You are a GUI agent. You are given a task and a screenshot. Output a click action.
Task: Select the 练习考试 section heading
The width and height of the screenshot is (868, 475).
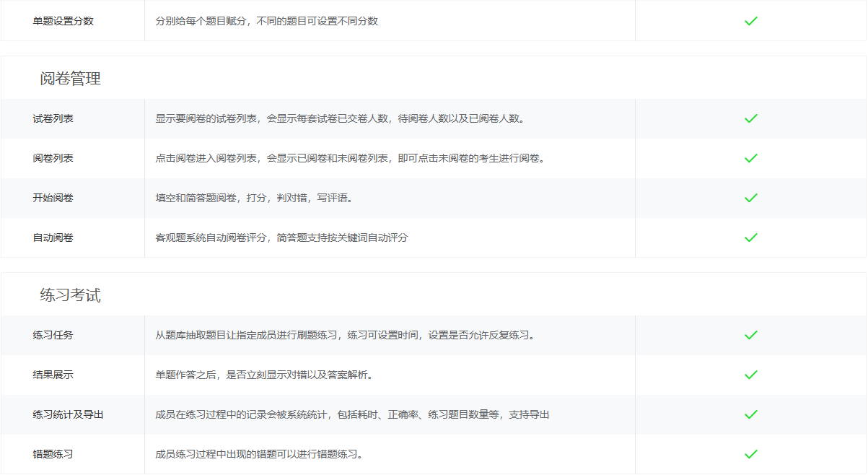point(70,295)
